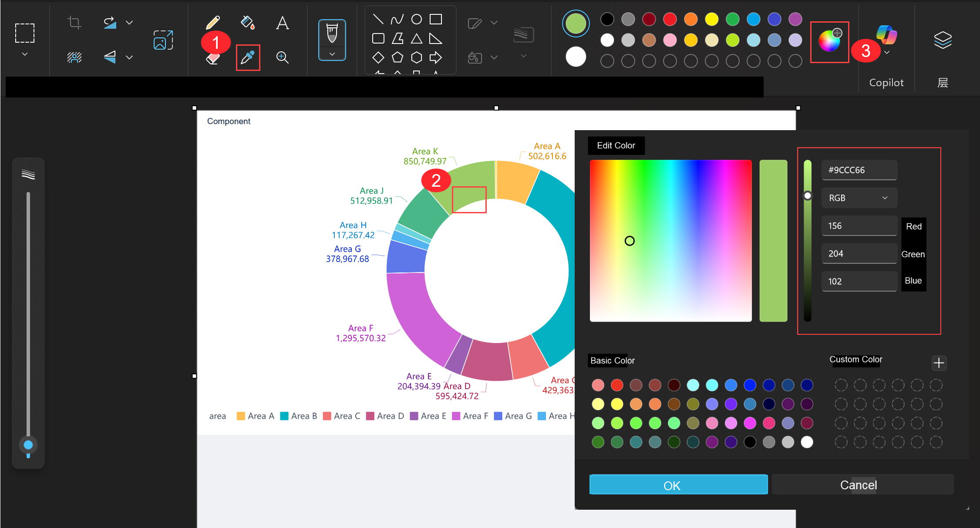This screenshot has height=528, width=980.
Task: Select the Fill bucket tool
Action: coord(248,22)
